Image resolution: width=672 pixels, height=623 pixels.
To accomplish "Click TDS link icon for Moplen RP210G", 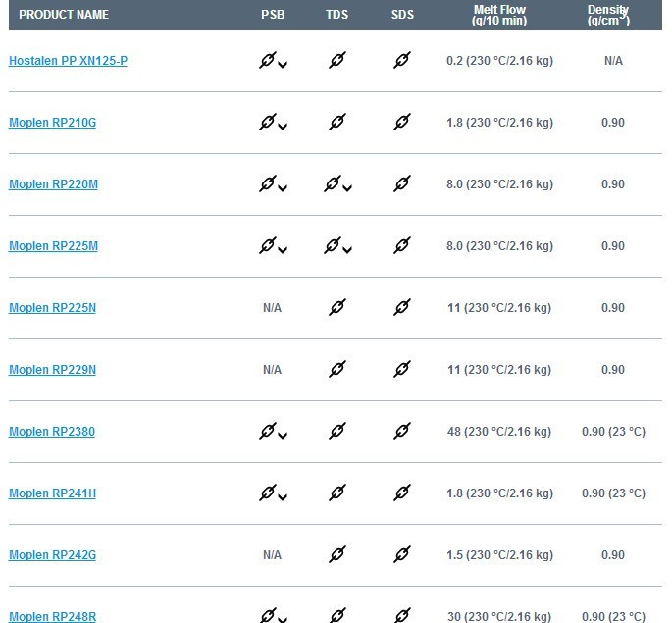I will tap(337, 122).
